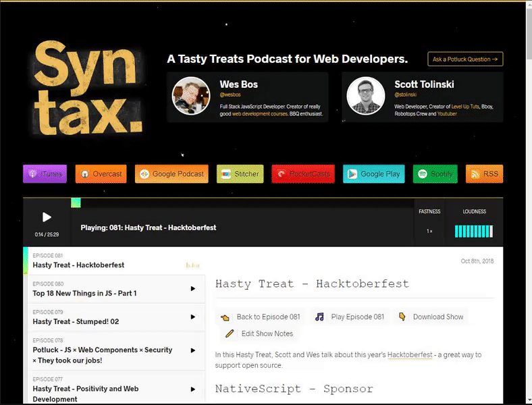Image resolution: width=532 pixels, height=405 pixels.
Task: Select Episode 081 Hasty Treat - Hacktoberfest
Action: tap(114, 261)
